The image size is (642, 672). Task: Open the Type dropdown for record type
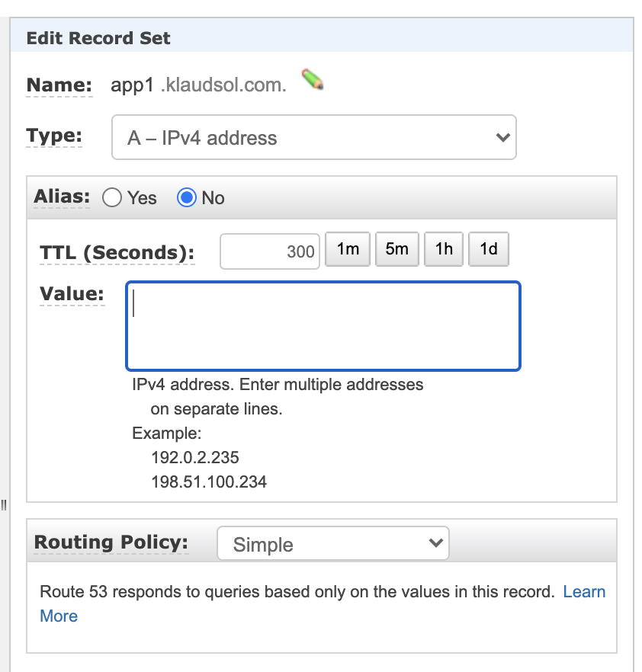click(314, 137)
